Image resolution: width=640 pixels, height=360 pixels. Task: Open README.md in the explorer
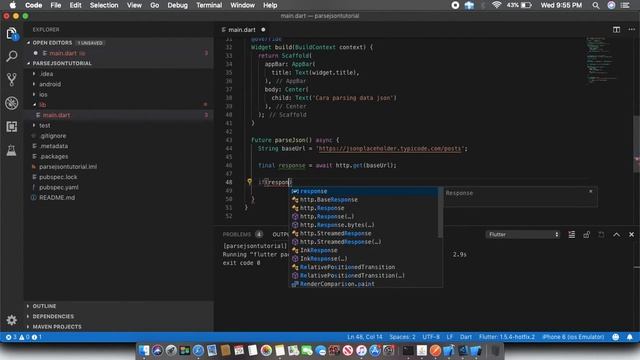(57, 198)
